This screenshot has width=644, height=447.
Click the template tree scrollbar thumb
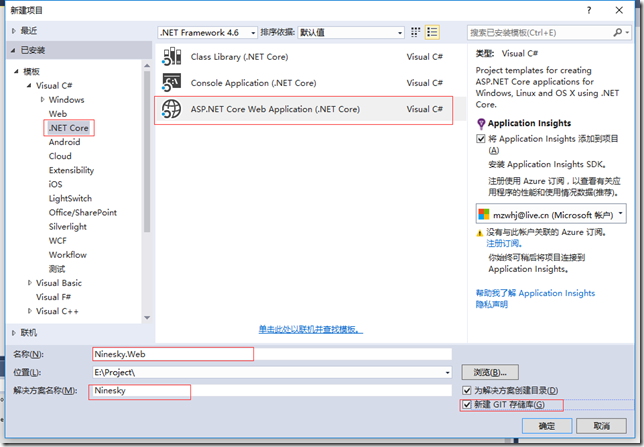click(x=147, y=151)
